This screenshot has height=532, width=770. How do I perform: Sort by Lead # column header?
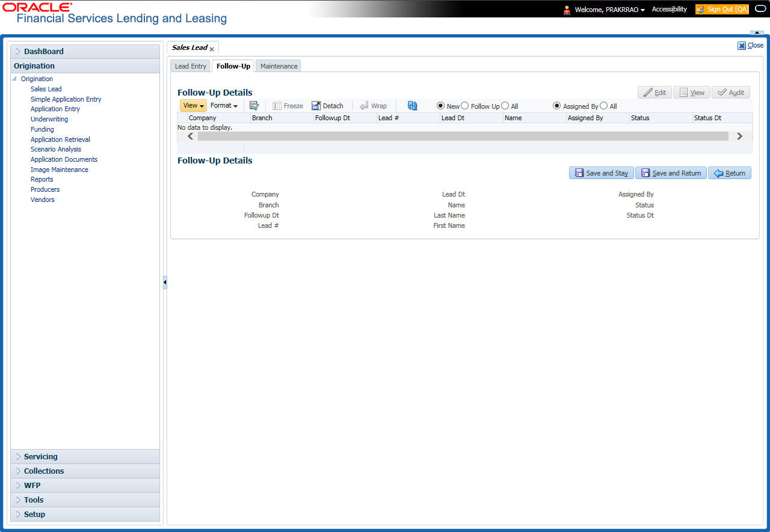coord(408,118)
